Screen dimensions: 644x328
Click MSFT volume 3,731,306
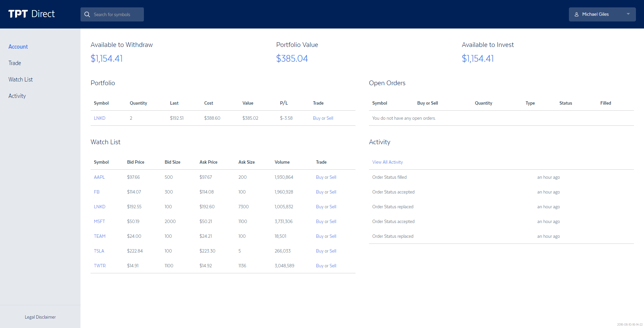(284, 221)
